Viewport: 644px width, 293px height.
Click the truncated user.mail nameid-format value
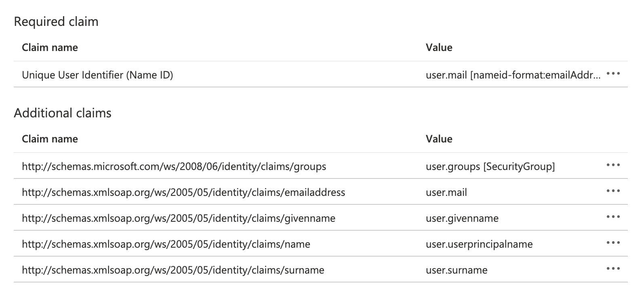[513, 75]
